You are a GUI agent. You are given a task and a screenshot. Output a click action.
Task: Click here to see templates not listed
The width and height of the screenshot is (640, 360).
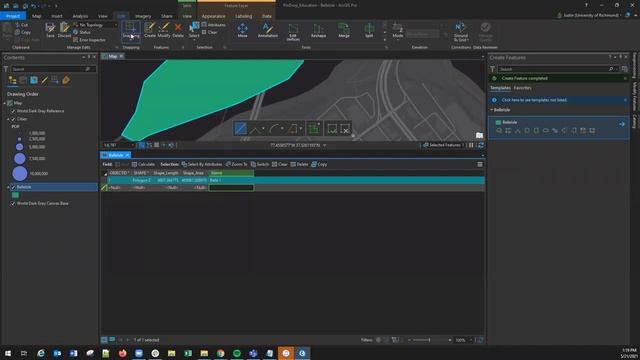pyautogui.click(x=534, y=100)
